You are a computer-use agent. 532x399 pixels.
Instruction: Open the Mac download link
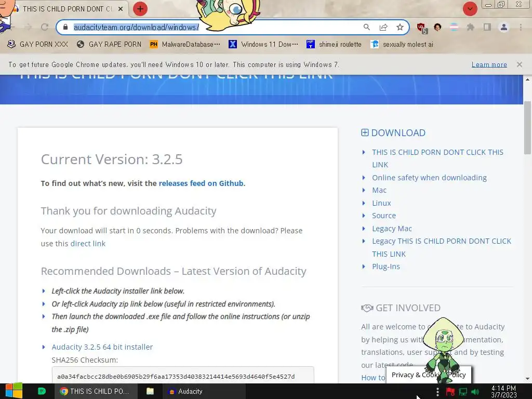click(x=379, y=190)
